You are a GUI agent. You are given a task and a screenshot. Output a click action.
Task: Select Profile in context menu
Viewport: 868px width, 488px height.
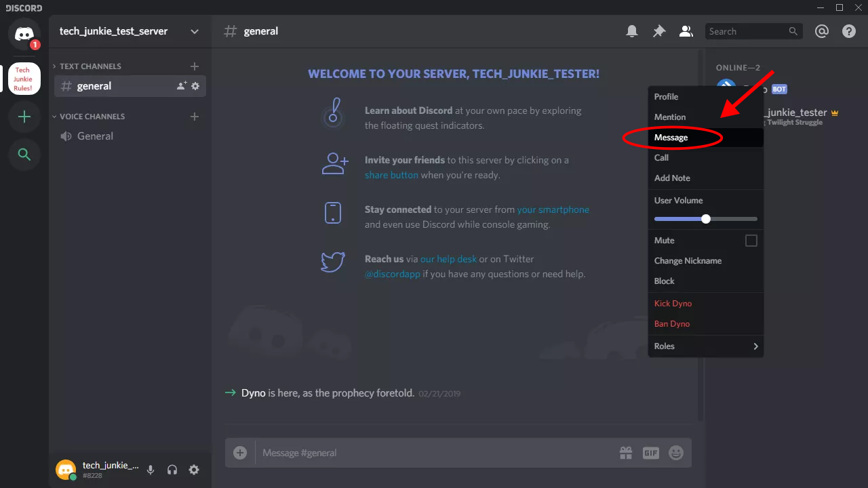tap(706, 97)
